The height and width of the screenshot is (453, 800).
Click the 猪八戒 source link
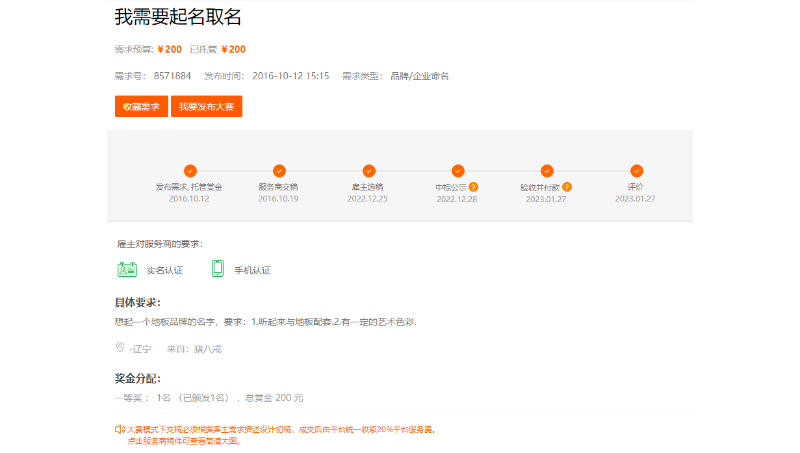point(207,349)
